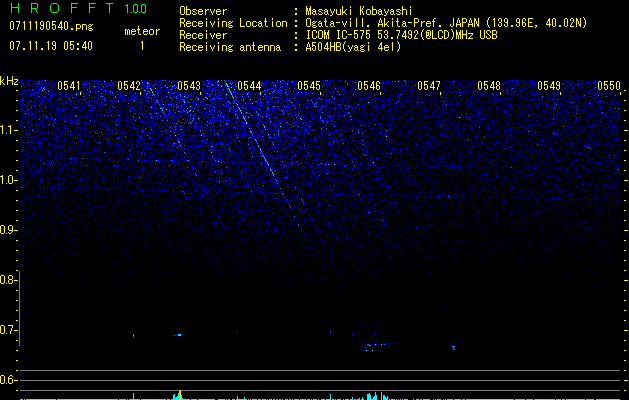
Task: Click the 0544 time marker
Action: [249, 86]
